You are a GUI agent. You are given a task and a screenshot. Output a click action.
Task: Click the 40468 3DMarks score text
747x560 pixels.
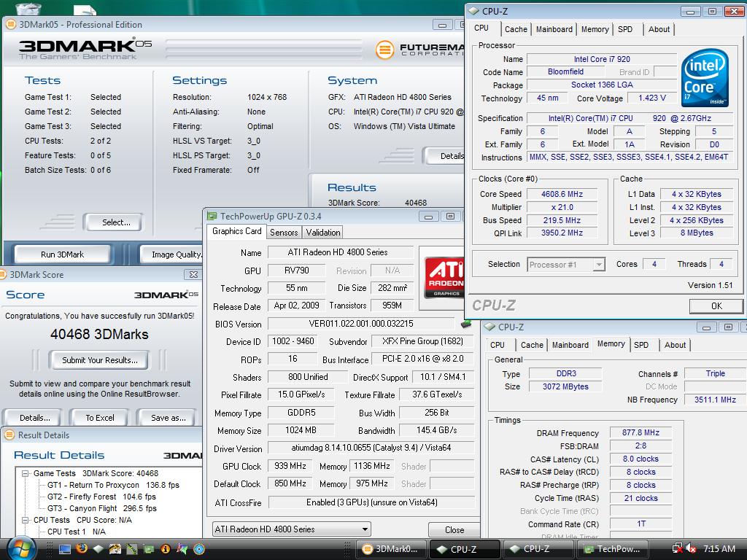[99, 334]
